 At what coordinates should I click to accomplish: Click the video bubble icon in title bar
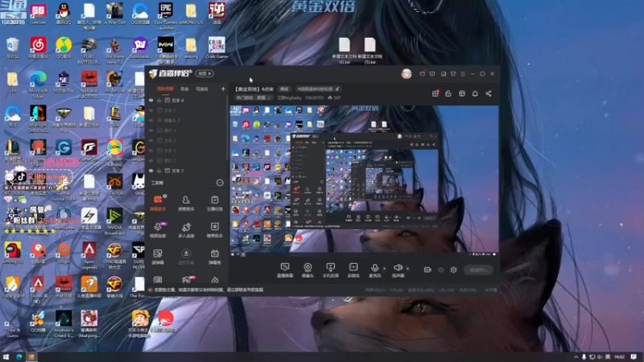click(x=432, y=74)
